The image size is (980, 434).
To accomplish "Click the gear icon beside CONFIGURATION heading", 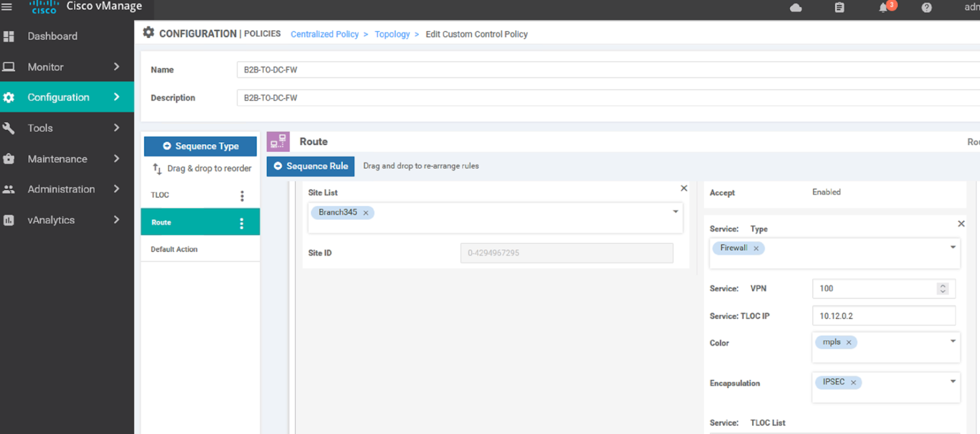I will [x=148, y=32].
